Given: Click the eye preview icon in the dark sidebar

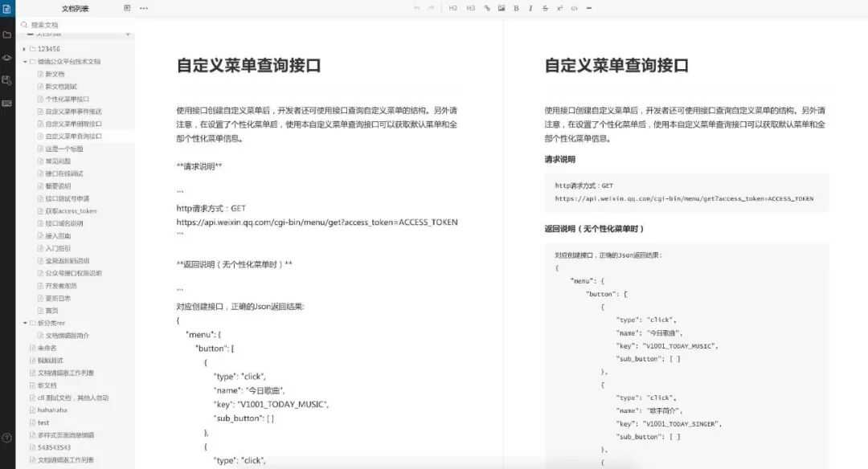Looking at the screenshot, I should coord(6,58).
